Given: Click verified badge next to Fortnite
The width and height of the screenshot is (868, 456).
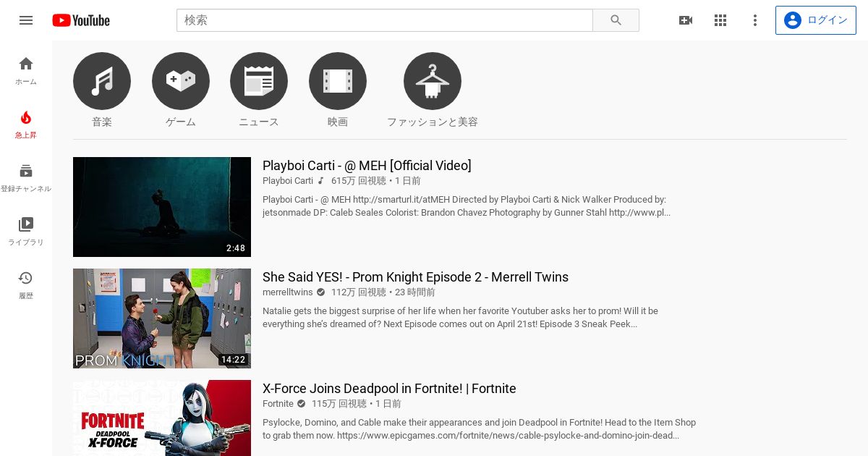Looking at the screenshot, I should pyautogui.click(x=302, y=404).
